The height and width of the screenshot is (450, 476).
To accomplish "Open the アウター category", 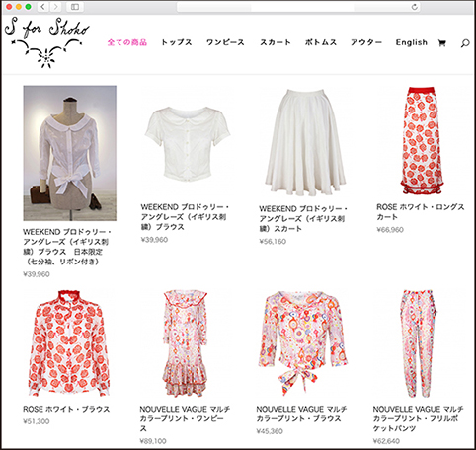I will pos(366,42).
